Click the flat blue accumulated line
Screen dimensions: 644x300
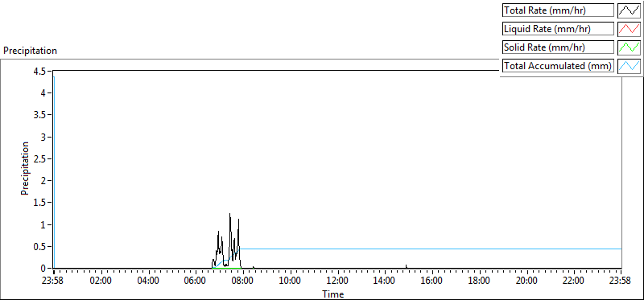click(431, 249)
